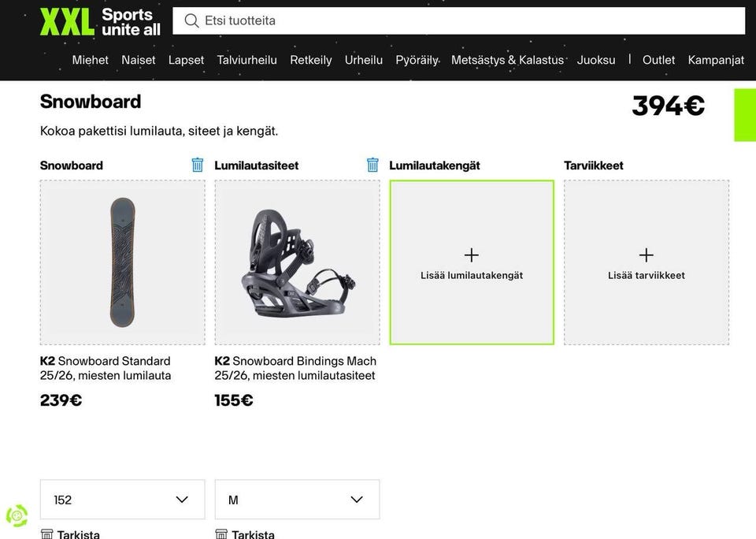Click the store icon under size M
The image size is (756, 539).
pos(221,534)
